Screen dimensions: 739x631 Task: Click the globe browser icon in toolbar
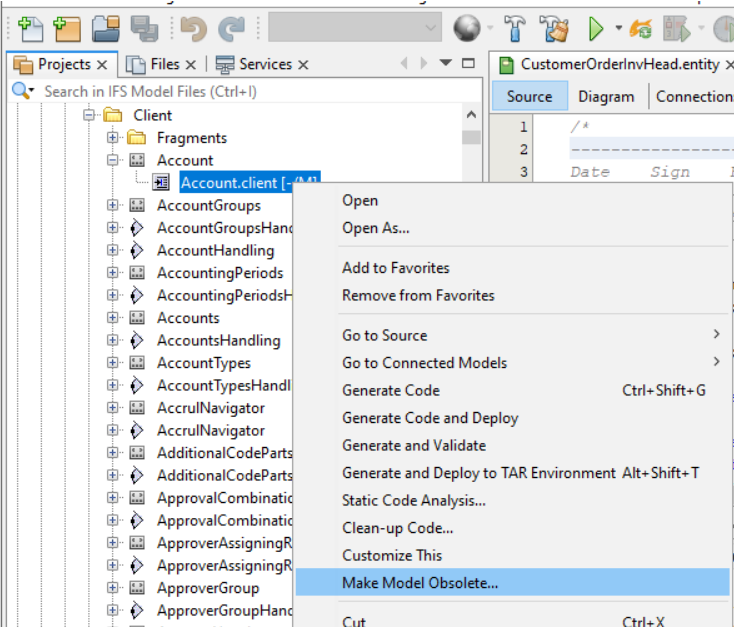point(466,29)
